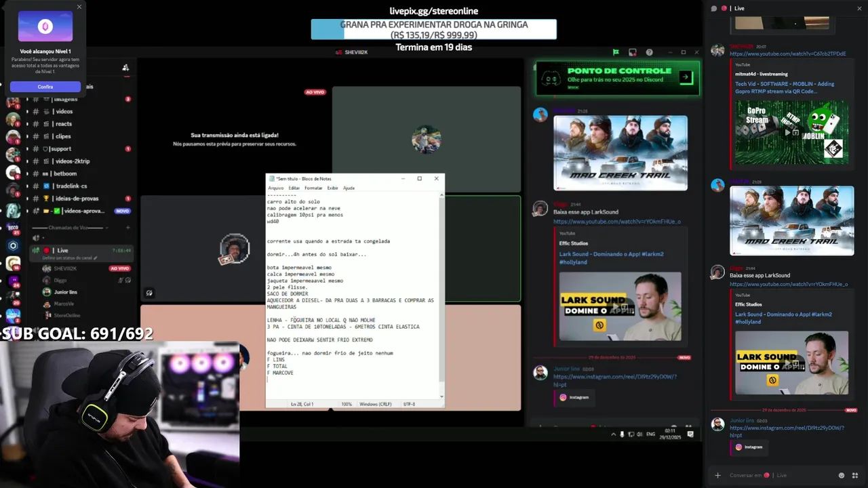Open the Discord help question-mark icon
The height and width of the screenshot is (488, 868).
649,52
